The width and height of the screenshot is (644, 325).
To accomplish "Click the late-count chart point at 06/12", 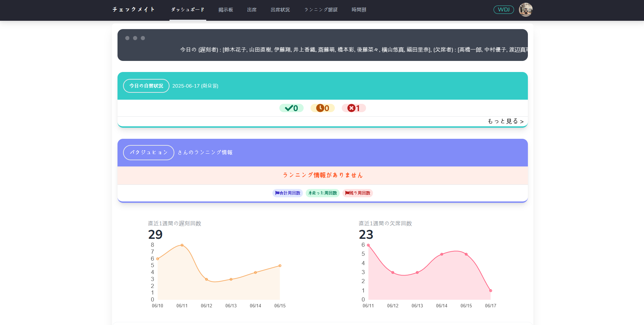I will pyautogui.click(x=207, y=279).
